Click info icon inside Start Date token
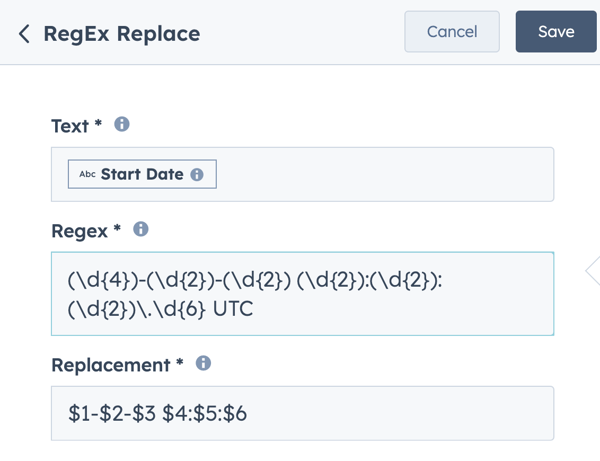The height and width of the screenshot is (461, 600). point(197,174)
